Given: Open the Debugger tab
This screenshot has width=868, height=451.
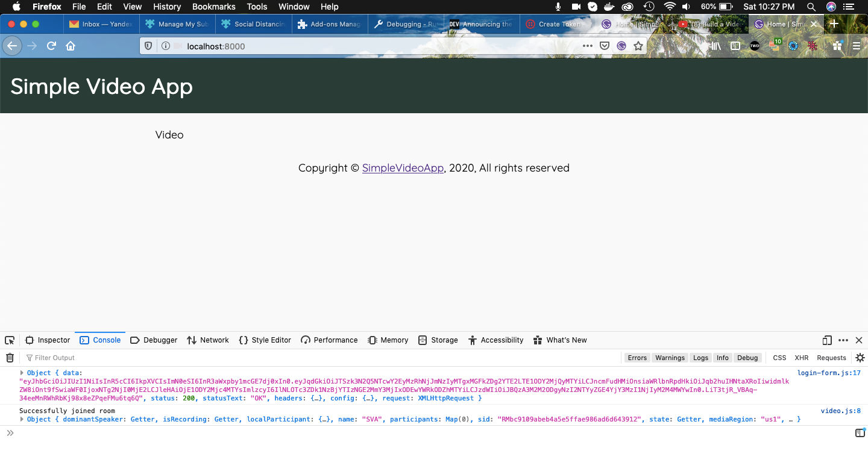Looking at the screenshot, I should (x=154, y=340).
